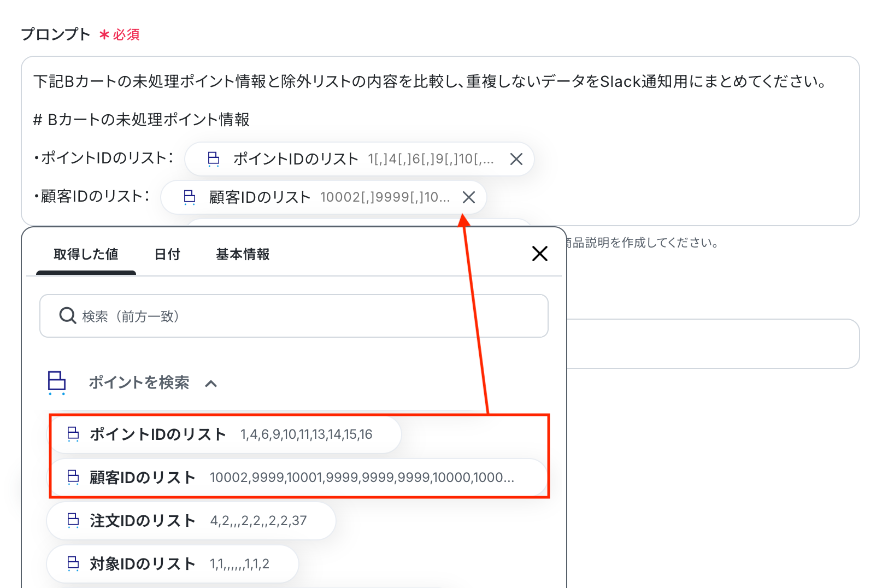The height and width of the screenshot is (588, 882).
Task: Remove the ポイントIDのリスト chip from prompt
Action: click(516, 159)
